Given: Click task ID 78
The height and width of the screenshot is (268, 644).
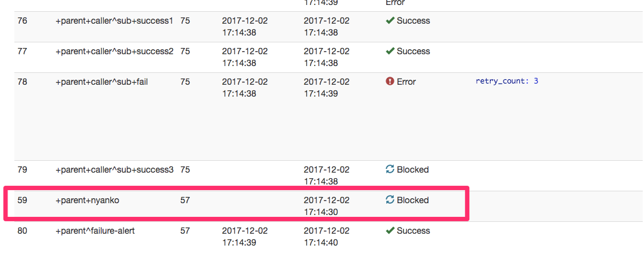Looking at the screenshot, I should click(x=22, y=82).
